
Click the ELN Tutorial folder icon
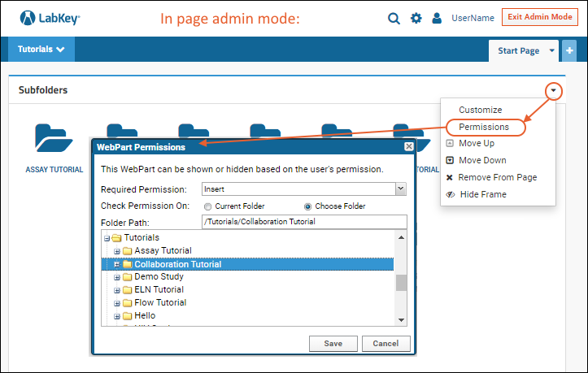coord(128,290)
